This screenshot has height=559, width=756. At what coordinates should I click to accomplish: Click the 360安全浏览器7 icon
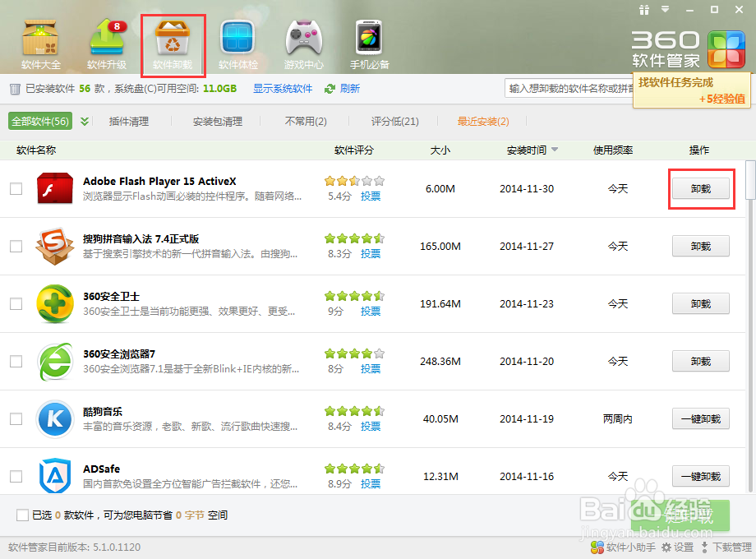[x=55, y=361]
